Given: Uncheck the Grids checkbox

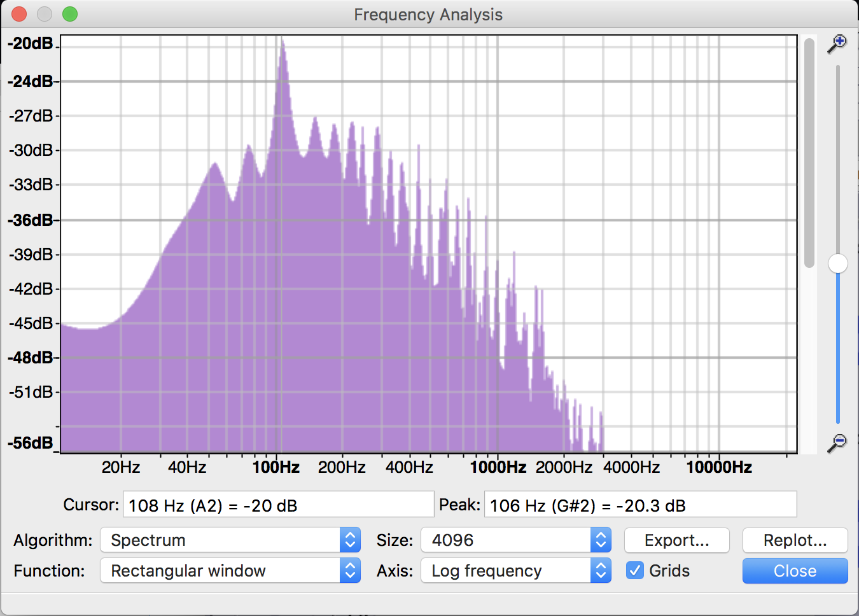Looking at the screenshot, I should 635,570.
